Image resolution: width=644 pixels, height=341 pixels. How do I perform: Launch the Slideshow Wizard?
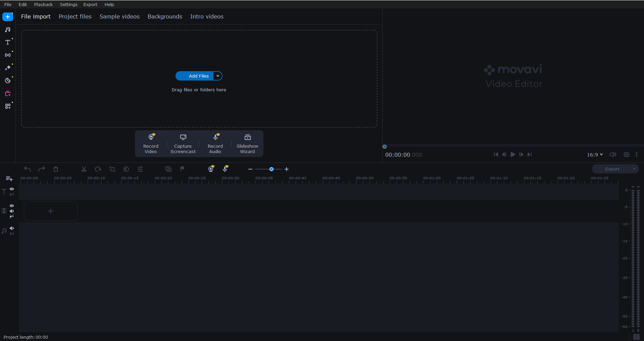[x=247, y=144]
